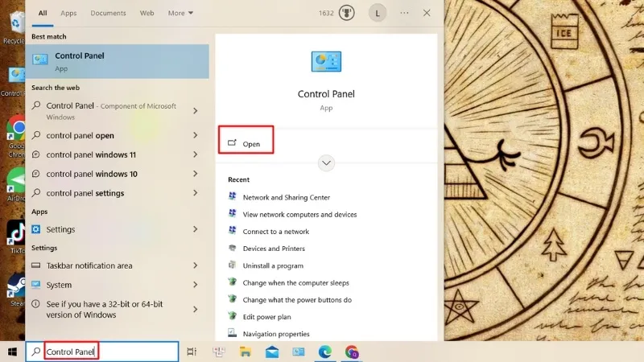Click the Windows Start button
The width and height of the screenshot is (644, 362).
[x=12, y=352]
